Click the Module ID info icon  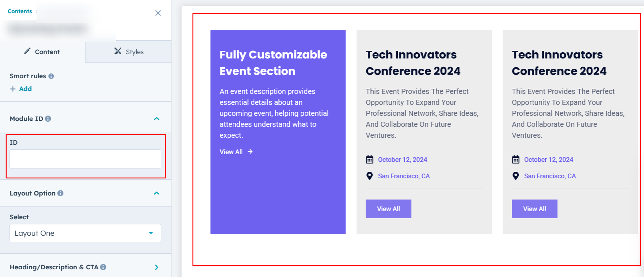click(48, 119)
